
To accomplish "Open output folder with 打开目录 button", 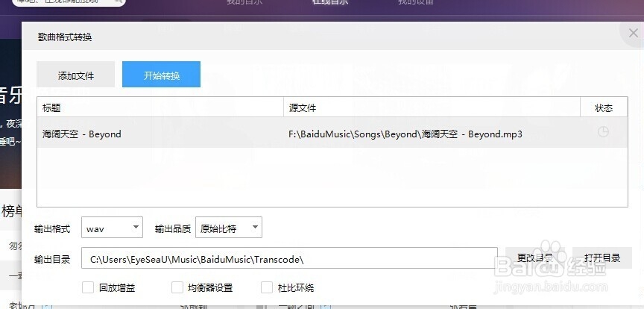I will [x=602, y=258].
